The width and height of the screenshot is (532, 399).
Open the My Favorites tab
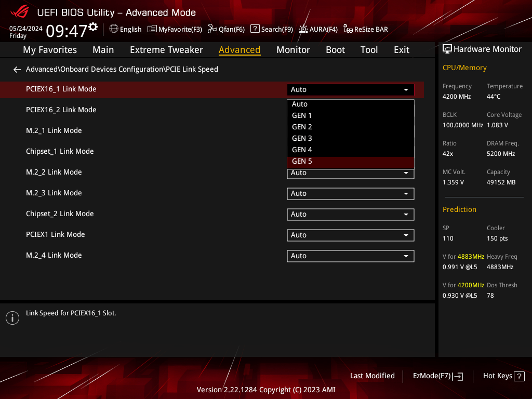[x=50, y=50]
